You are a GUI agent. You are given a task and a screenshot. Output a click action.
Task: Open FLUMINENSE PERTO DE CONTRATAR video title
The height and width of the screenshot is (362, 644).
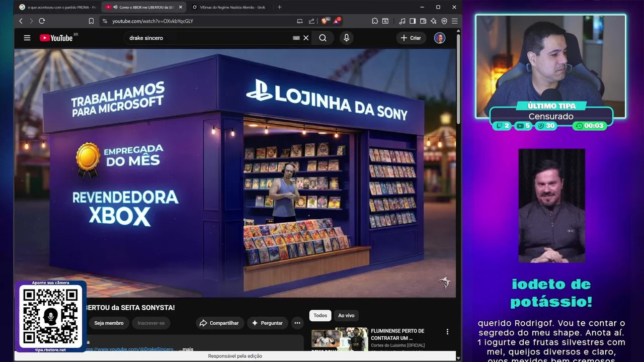coord(397,334)
